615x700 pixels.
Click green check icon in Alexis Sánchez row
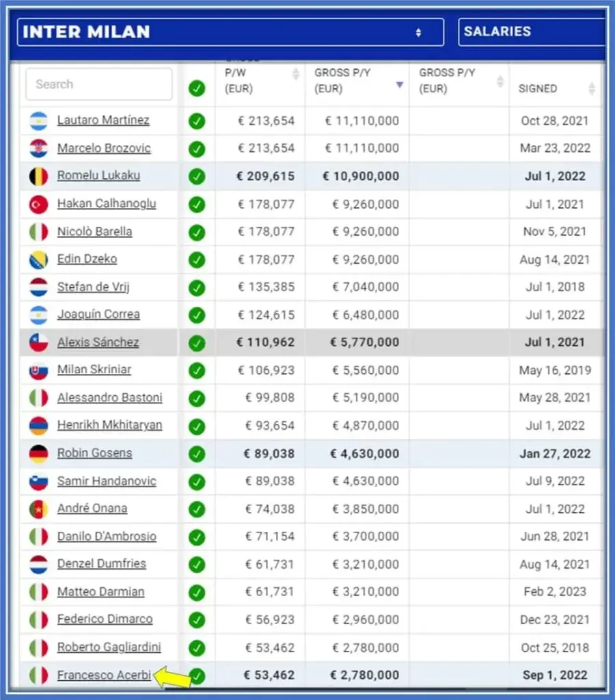pyautogui.click(x=197, y=343)
